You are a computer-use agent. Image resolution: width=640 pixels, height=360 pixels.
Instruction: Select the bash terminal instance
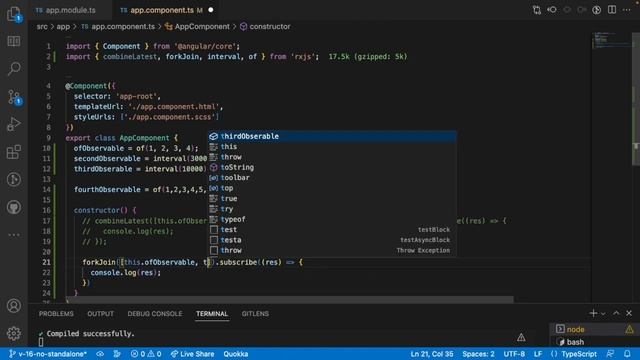pyautogui.click(x=595, y=342)
